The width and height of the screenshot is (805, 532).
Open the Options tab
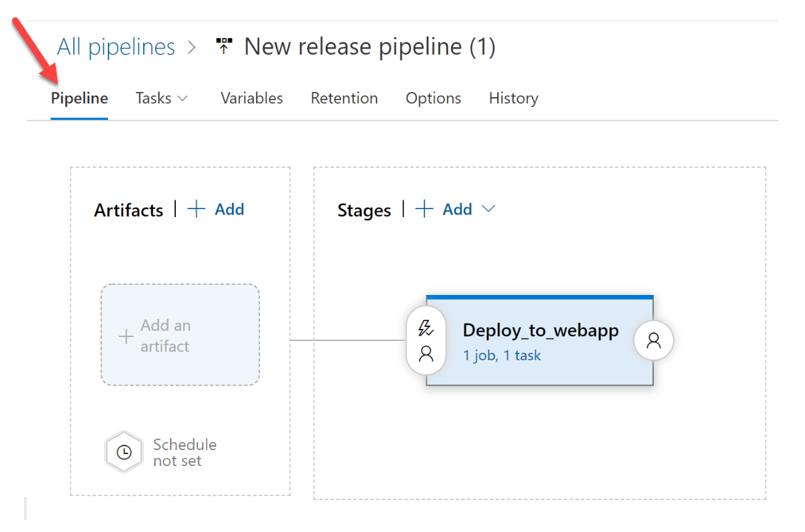433,98
